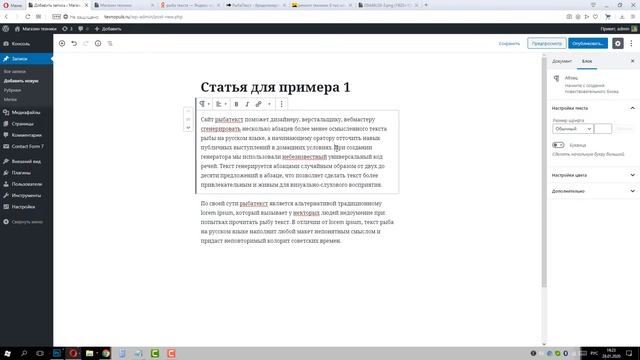Open Рубрики submenu item
Viewport: 640px width, 360px height.
[x=12, y=90]
